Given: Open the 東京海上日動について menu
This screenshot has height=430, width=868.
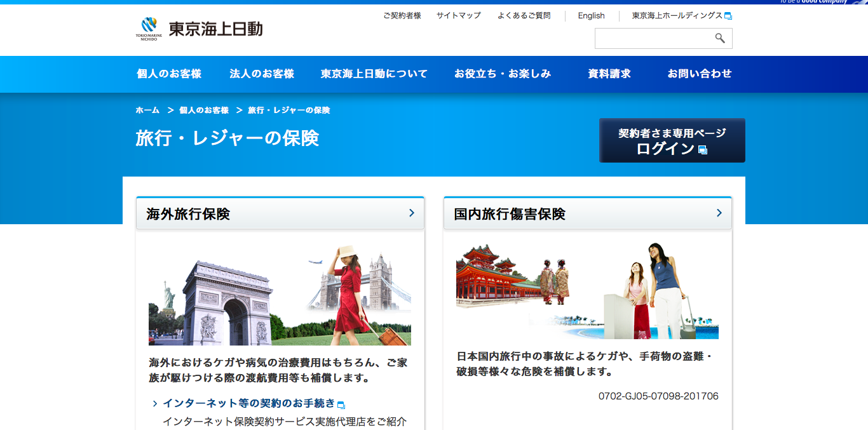Looking at the screenshot, I should coord(374,74).
